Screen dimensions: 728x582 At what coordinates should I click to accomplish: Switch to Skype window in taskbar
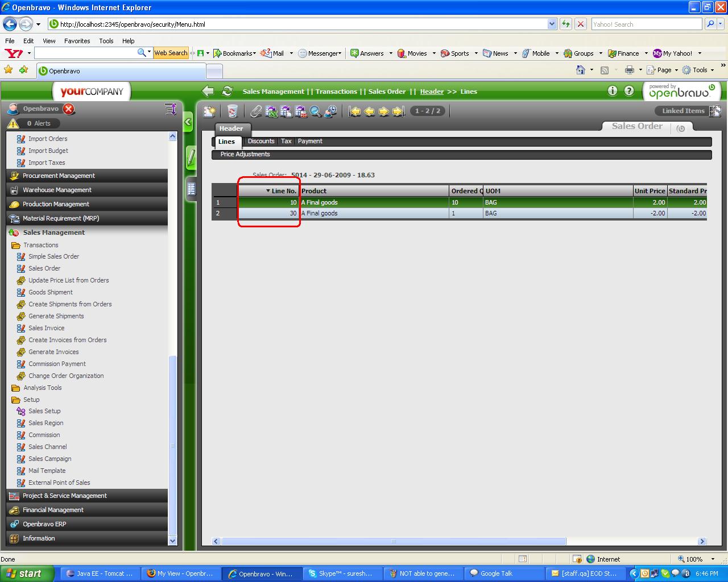[x=343, y=573]
